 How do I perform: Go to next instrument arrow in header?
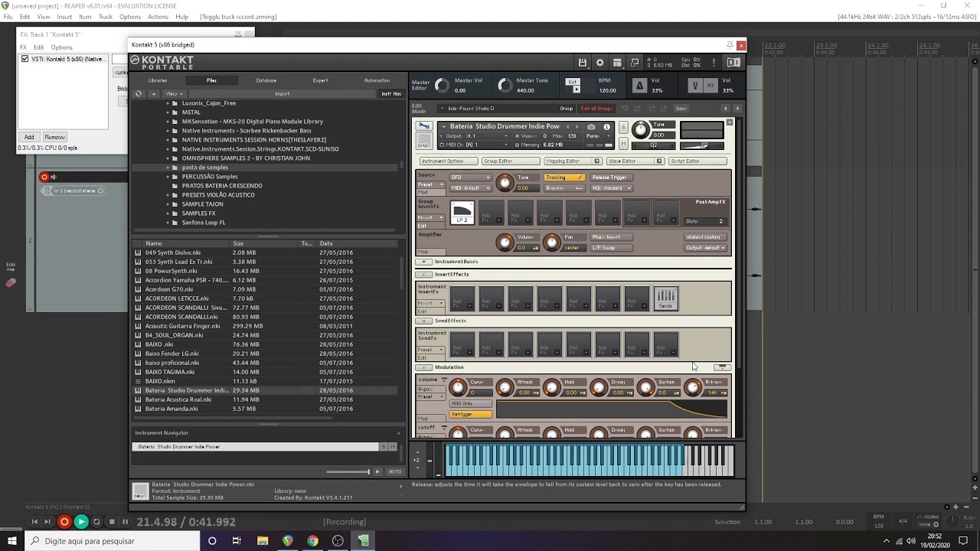coord(579,126)
